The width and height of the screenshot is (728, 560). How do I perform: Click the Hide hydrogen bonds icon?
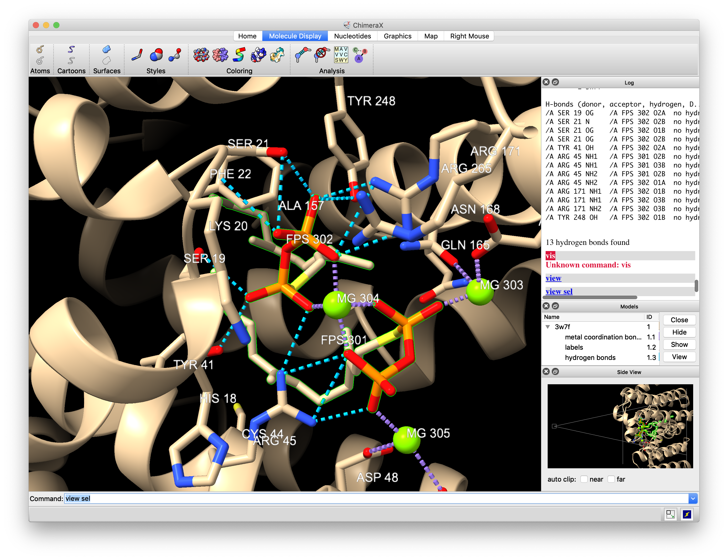pos(322,55)
